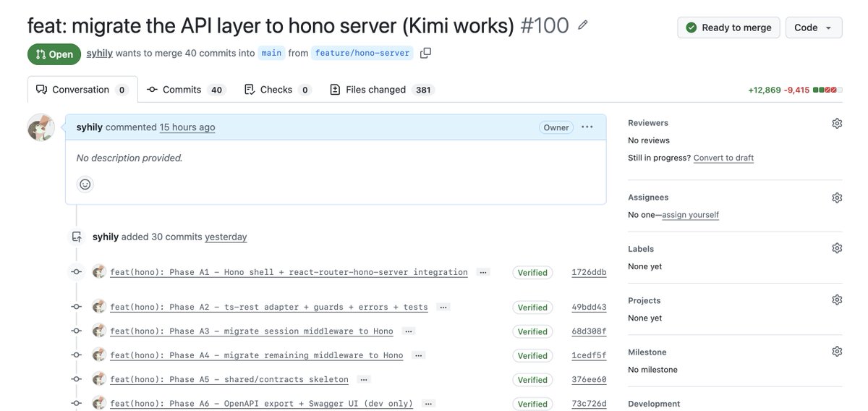Open the feature/hono-server branch link
The image size is (868, 411).
362,53
